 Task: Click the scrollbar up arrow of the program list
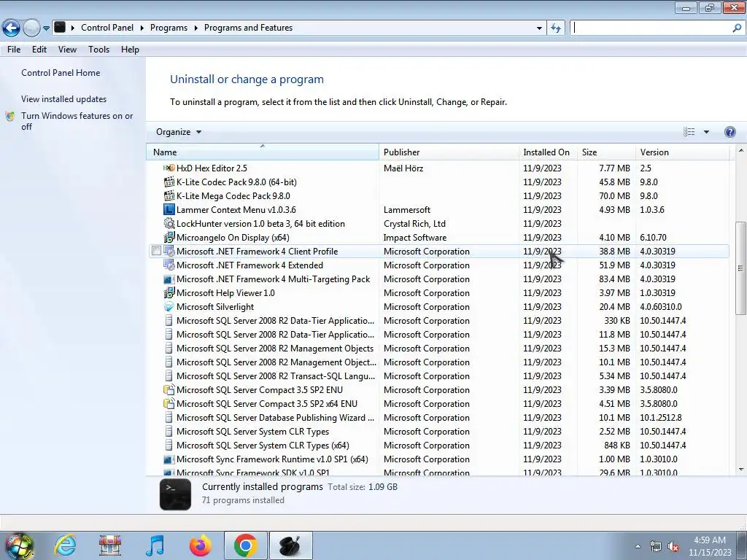coord(741,150)
